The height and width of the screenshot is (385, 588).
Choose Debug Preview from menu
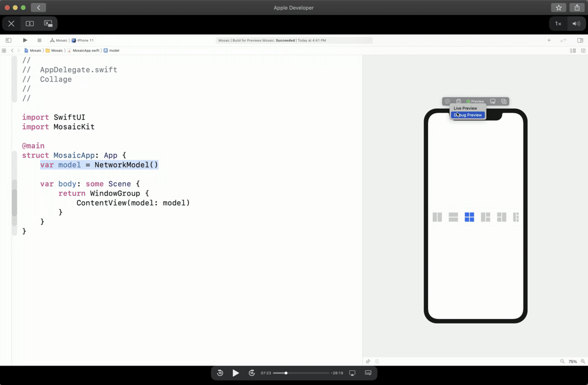pyautogui.click(x=468, y=115)
